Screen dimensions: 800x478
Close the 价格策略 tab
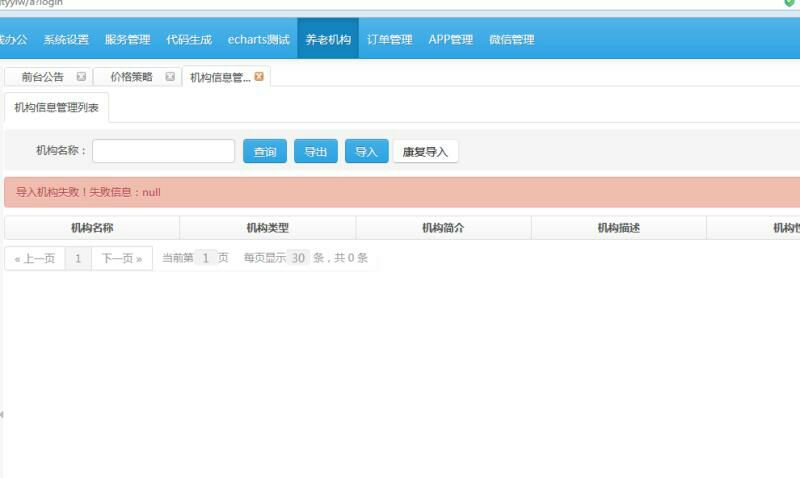[170, 76]
